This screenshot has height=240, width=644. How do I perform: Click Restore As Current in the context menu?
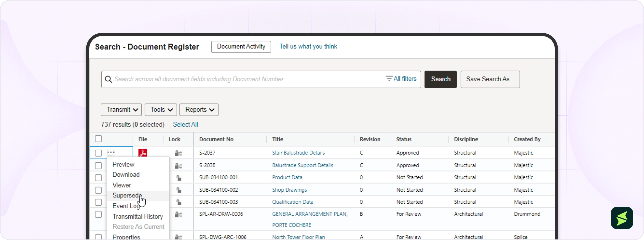click(x=138, y=227)
